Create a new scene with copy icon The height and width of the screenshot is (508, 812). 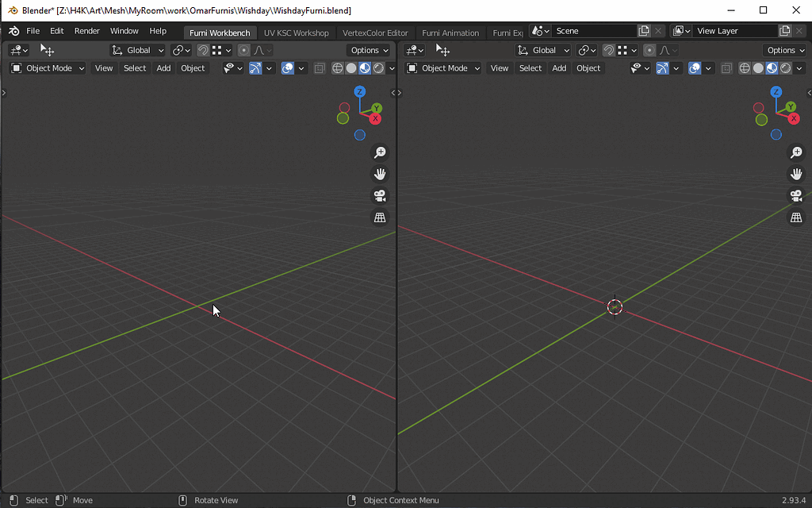click(644, 31)
